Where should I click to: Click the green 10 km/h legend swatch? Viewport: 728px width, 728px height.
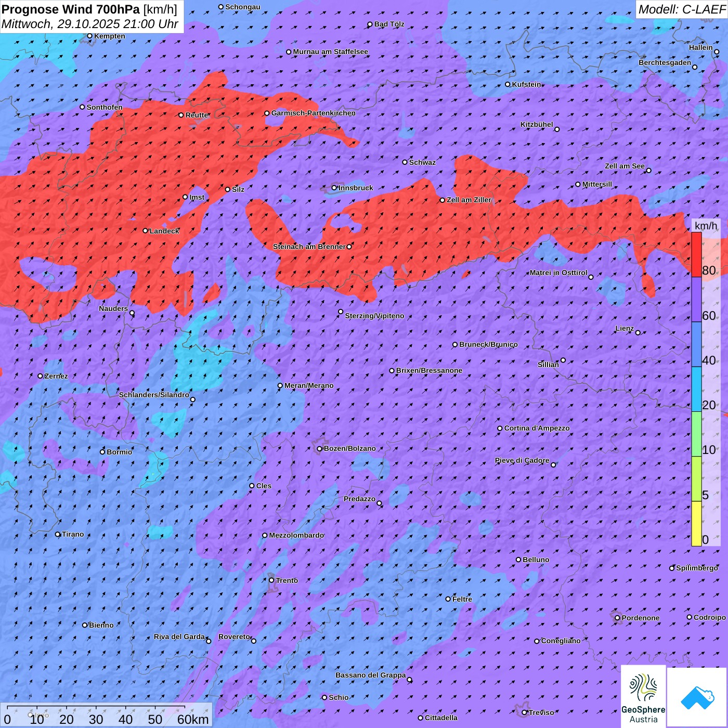coord(696,434)
